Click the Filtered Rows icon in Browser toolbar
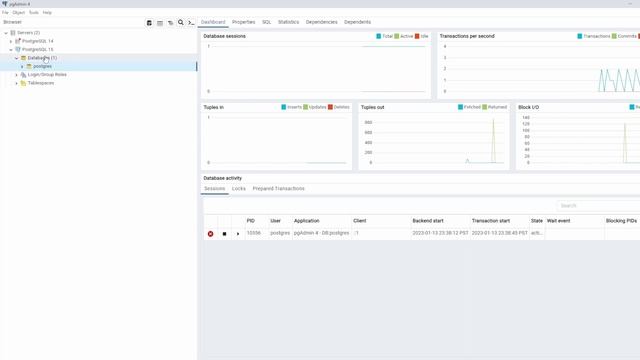This screenshot has height=360, width=640. [170, 23]
